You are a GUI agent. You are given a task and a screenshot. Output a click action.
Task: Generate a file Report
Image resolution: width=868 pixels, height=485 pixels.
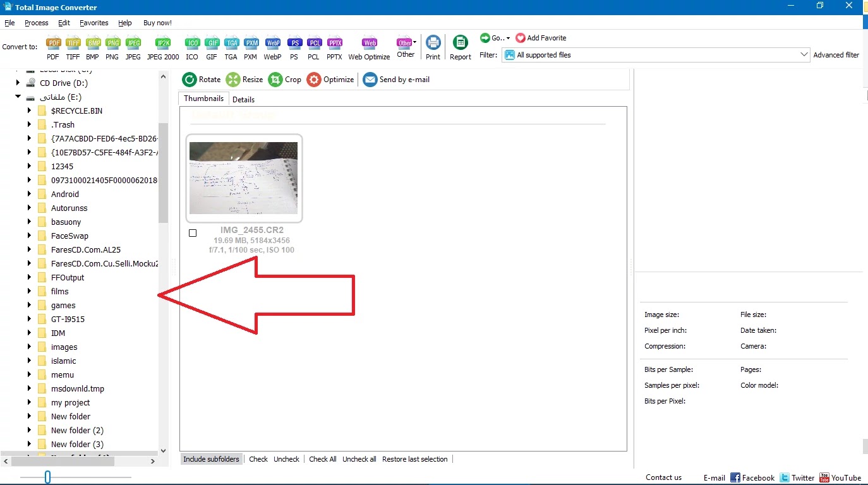pyautogui.click(x=461, y=48)
